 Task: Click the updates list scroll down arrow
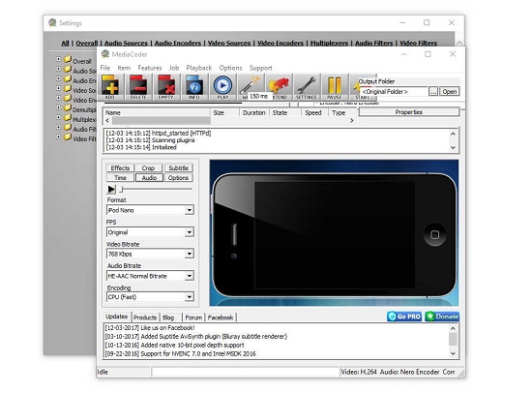[453, 353]
